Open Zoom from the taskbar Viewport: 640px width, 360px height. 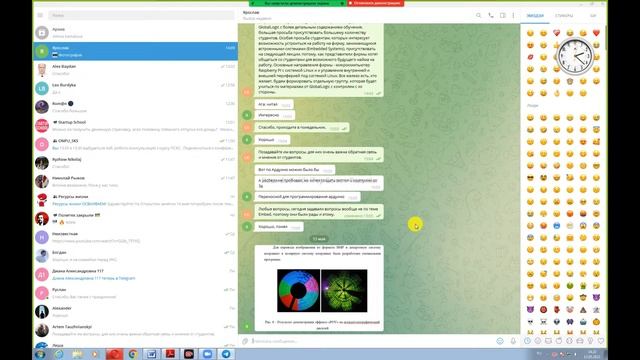(x=207, y=354)
